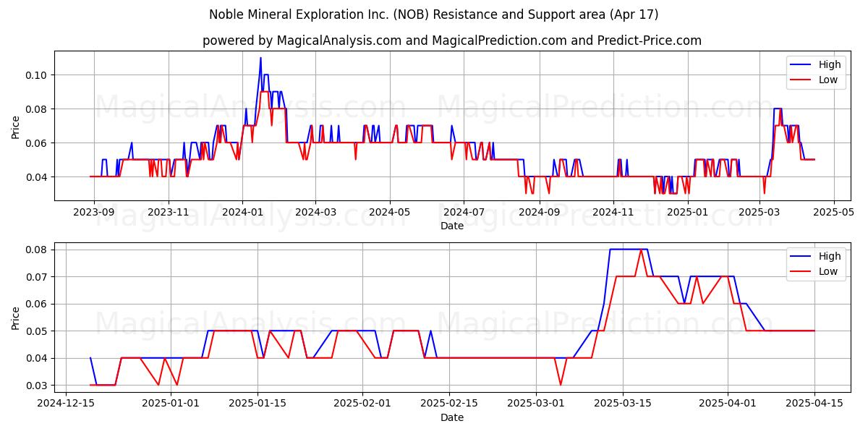Click the 2025-01-15 tick label
The width and height of the screenshot is (868, 434).
tap(256, 404)
